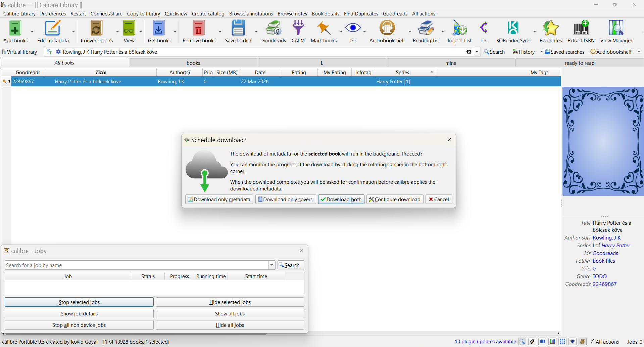
Task: Open Connect/share menu
Action: (106, 14)
